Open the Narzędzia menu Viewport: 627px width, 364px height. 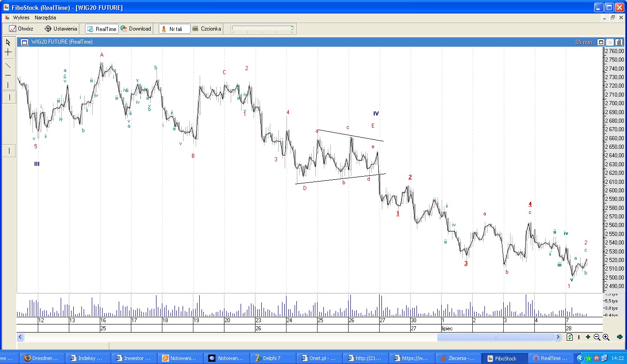pyautogui.click(x=45, y=18)
